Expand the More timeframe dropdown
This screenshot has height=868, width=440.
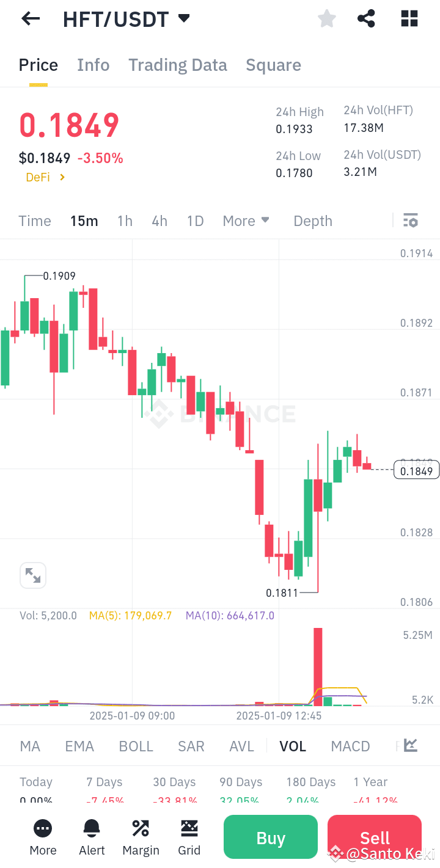tap(246, 221)
